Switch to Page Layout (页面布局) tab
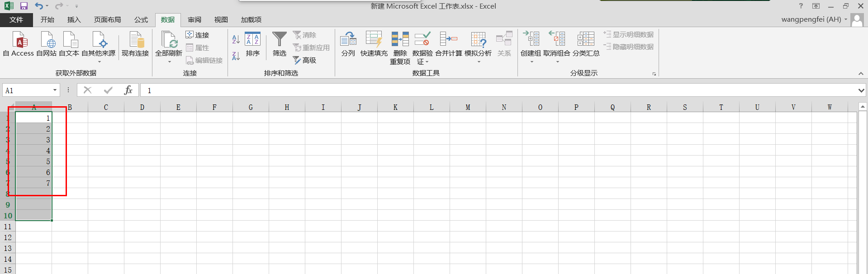The width and height of the screenshot is (868, 274). (107, 20)
